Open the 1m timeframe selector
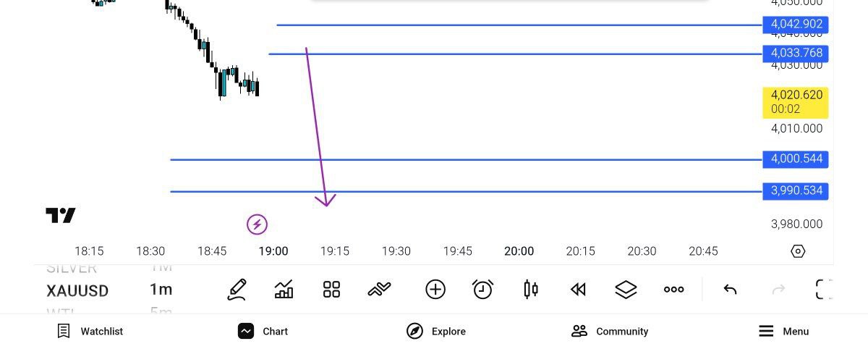 coord(161,290)
